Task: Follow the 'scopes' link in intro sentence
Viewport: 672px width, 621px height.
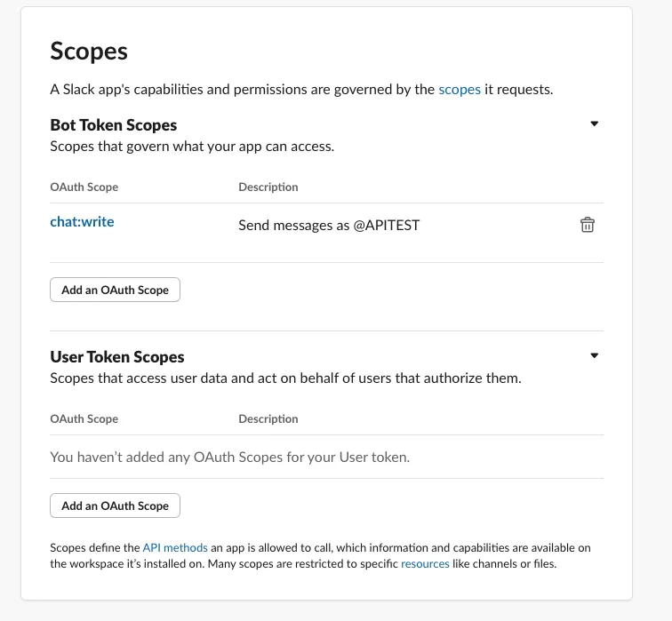Action: tap(460, 90)
